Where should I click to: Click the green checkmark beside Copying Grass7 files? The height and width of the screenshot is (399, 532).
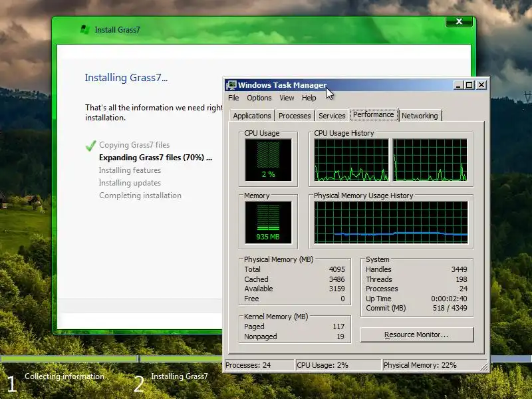90,146
